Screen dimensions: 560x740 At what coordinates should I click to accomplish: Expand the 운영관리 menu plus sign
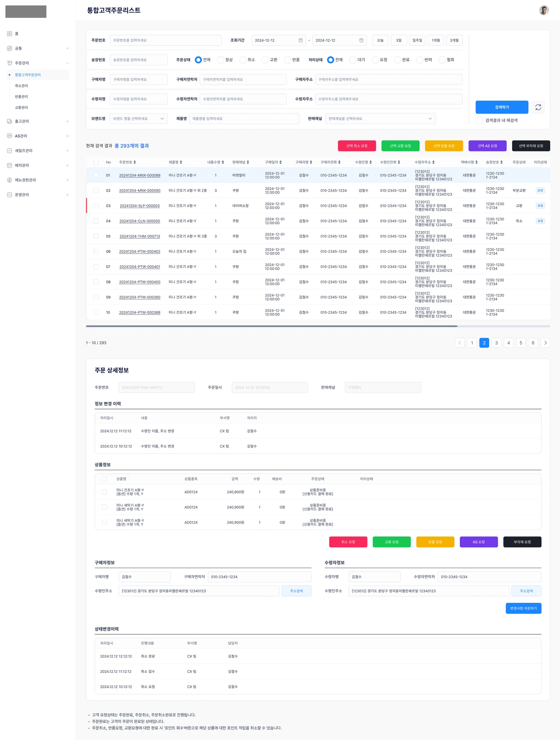(x=67, y=195)
